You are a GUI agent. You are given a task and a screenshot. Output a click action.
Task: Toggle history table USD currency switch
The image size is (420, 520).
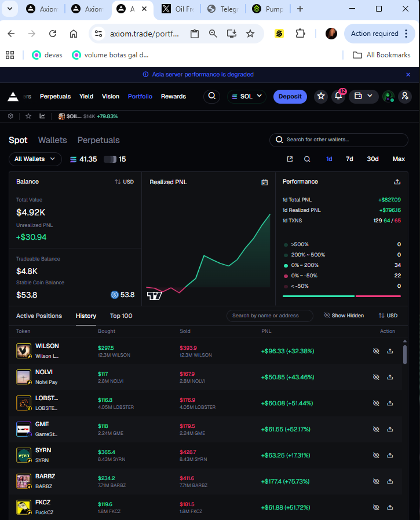click(x=388, y=316)
